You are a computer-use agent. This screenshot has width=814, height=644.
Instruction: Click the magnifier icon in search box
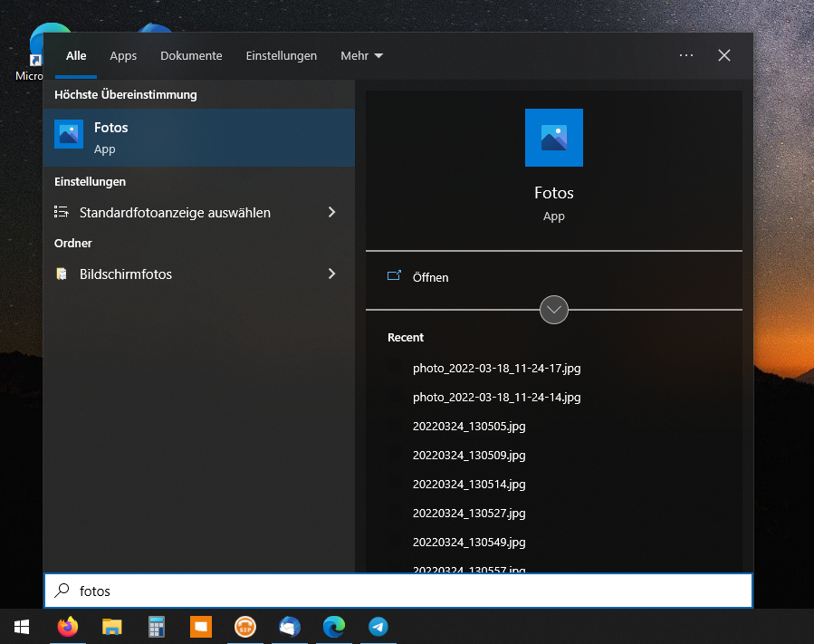62,590
